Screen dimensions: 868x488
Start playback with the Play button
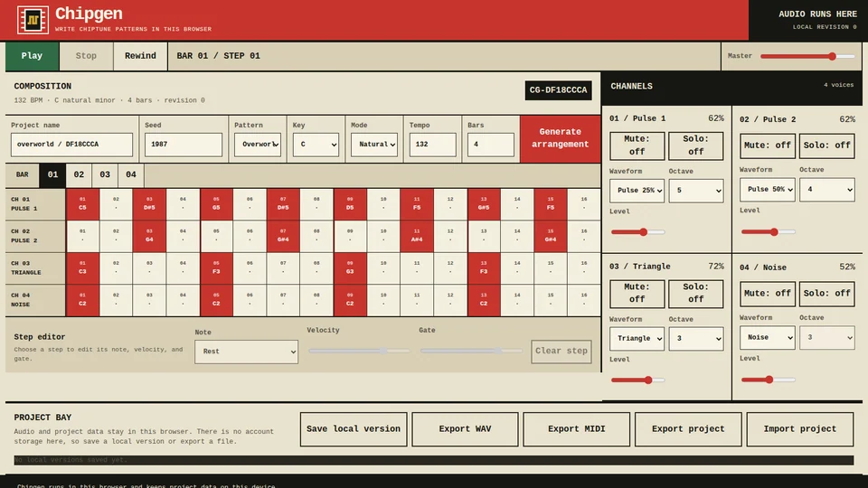33,56
